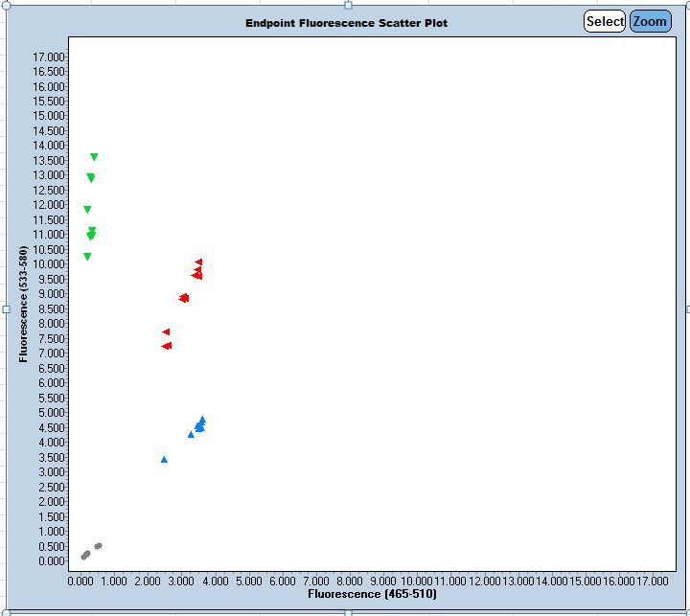Click the blue triangle near 4.200
Image resolution: width=690 pixels, height=616 pixels.
tap(191, 434)
